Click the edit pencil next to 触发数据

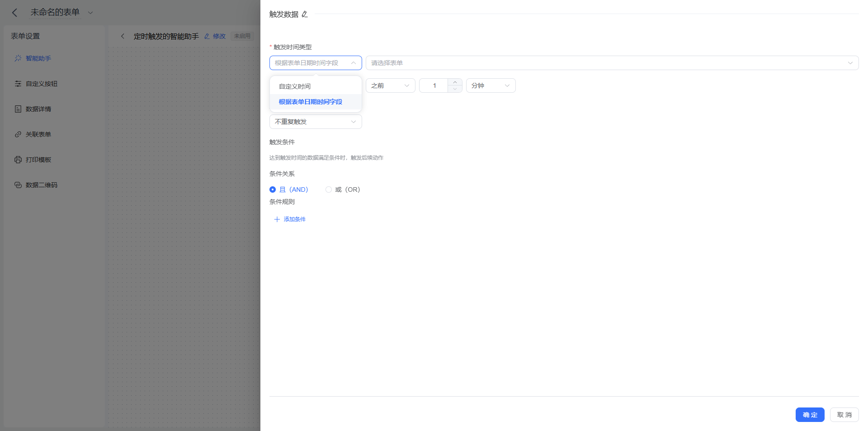coord(305,14)
